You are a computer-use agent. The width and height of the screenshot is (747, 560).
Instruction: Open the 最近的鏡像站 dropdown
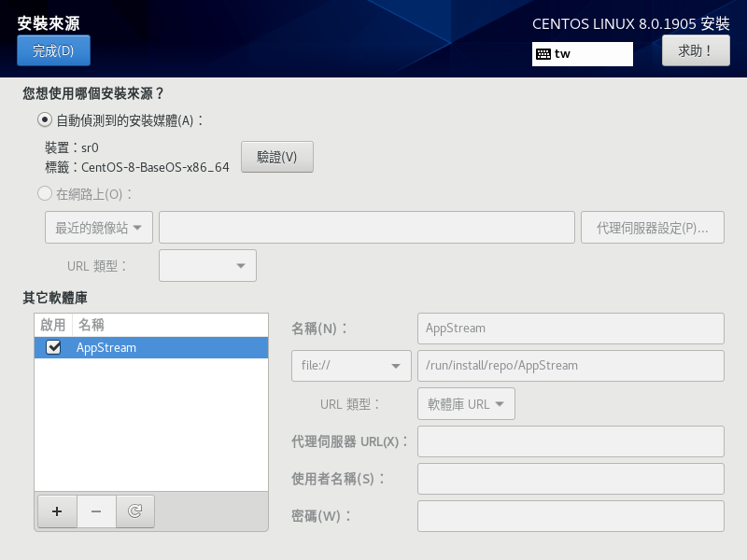tap(99, 228)
